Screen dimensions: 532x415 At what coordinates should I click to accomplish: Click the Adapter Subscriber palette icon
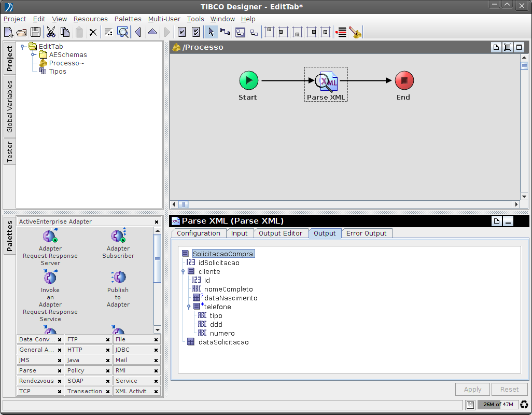click(x=118, y=237)
